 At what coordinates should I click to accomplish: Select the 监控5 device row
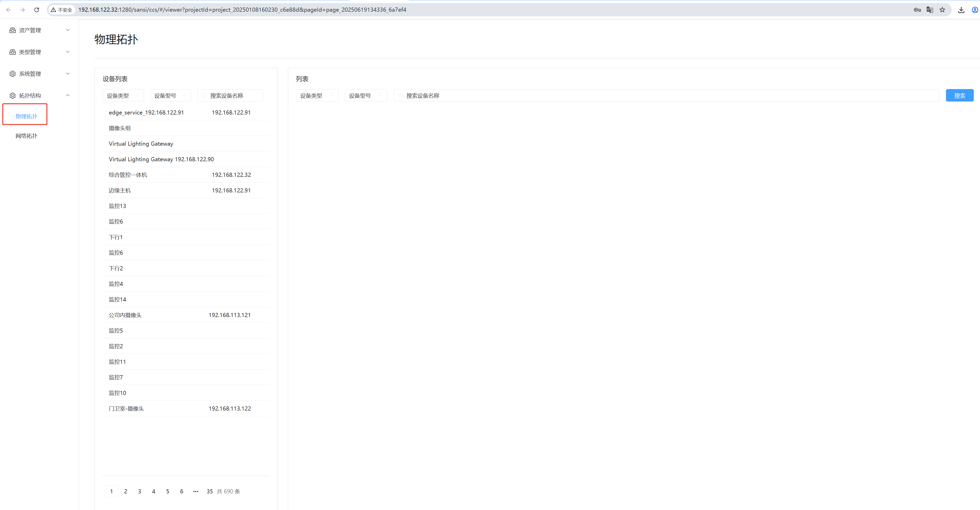point(186,331)
